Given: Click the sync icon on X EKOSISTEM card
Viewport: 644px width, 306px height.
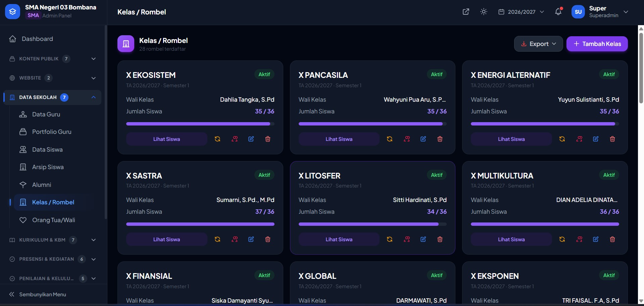Looking at the screenshot, I should [x=217, y=139].
